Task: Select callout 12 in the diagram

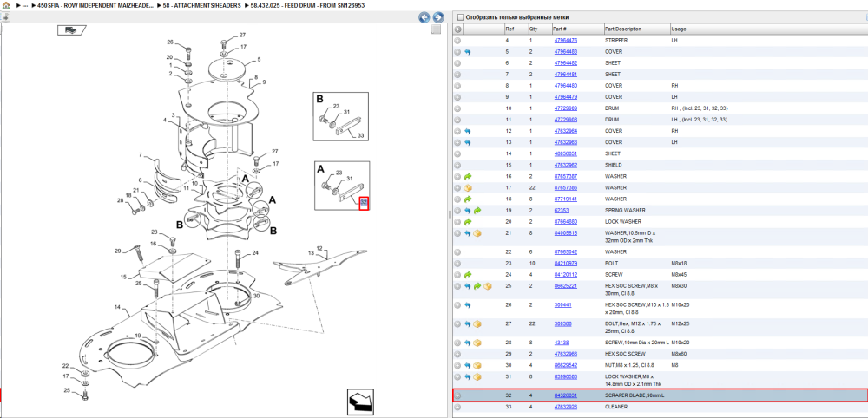Action: pos(319,248)
